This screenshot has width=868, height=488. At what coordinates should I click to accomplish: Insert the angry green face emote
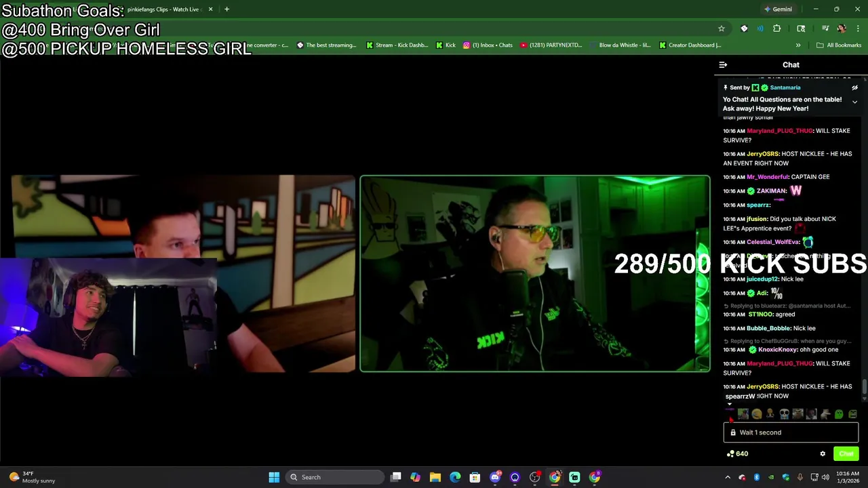click(x=852, y=414)
